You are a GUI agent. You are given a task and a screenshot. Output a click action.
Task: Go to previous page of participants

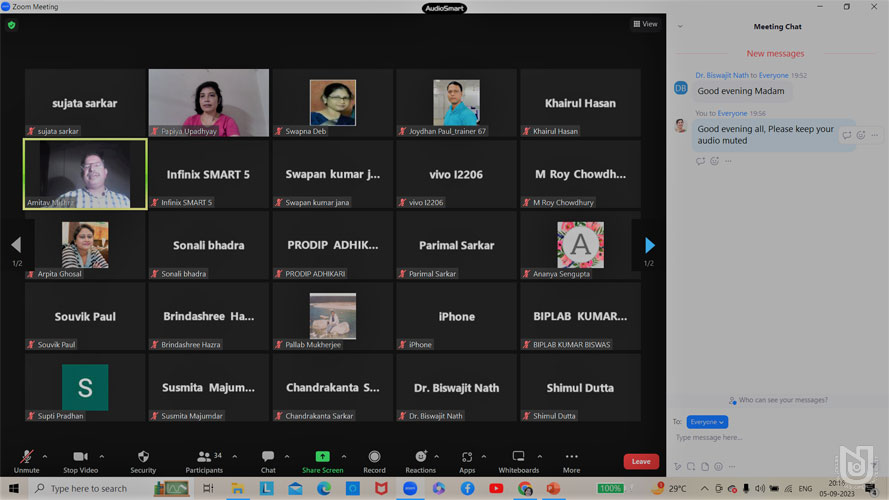click(16, 245)
